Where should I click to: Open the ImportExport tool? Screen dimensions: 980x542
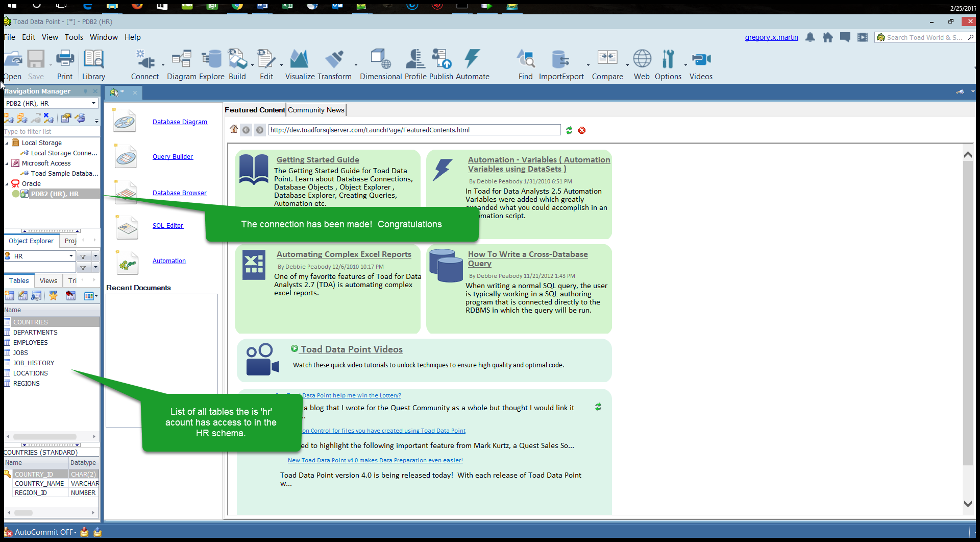coord(561,65)
